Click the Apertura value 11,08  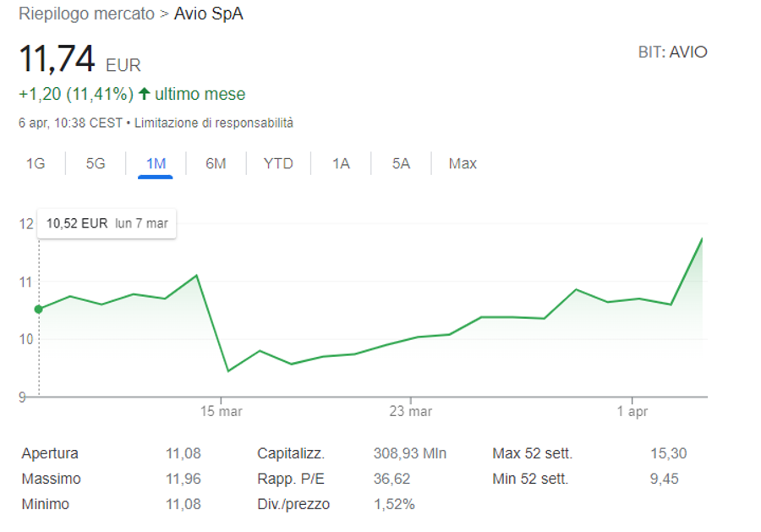point(183,453)
